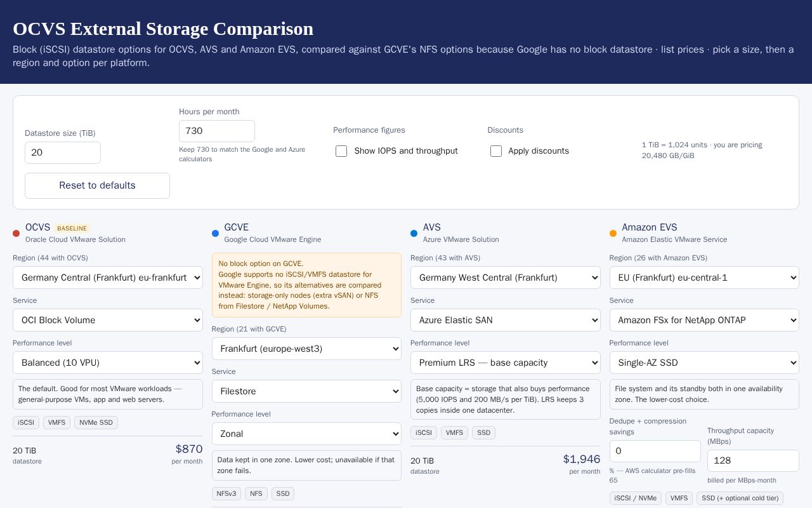Click the blue GCVE platform dot
The width and height of the screenshot is (812, 508).
pyautogui.click(x=215, y=234)
